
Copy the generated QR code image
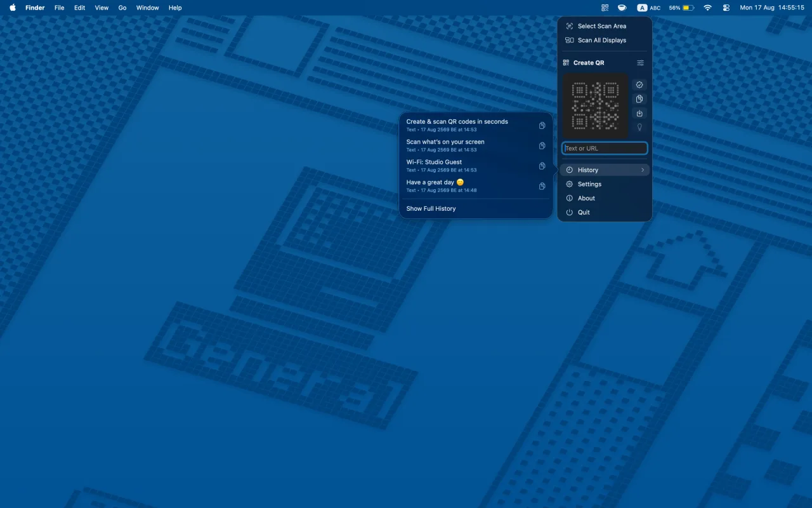[x=639, y=99]
